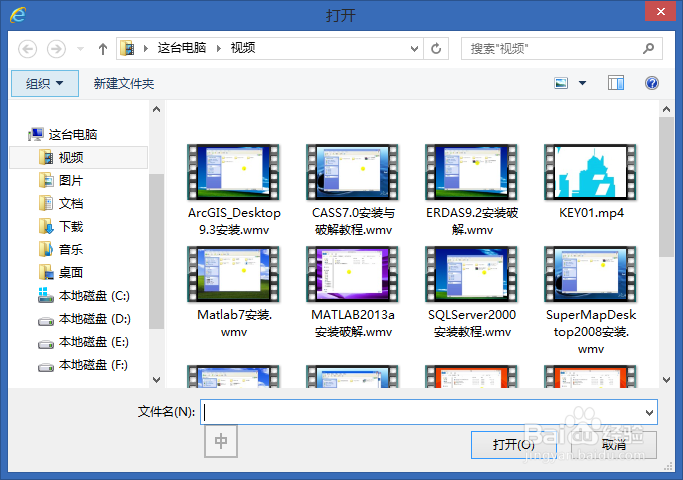Open 本地磁盘 (E:) drive
Viewport: 683px width, 480px height.
(x=84, y=342)
